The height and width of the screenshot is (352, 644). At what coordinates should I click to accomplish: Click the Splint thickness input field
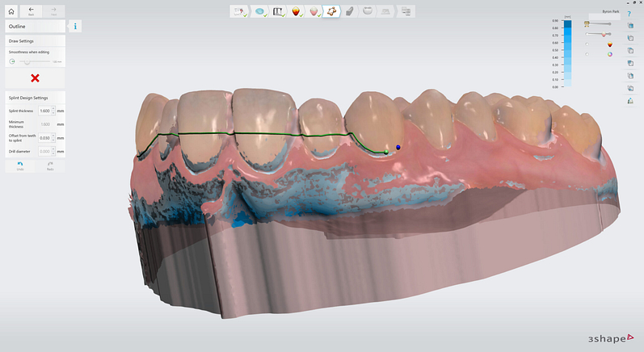coord(44,111)
